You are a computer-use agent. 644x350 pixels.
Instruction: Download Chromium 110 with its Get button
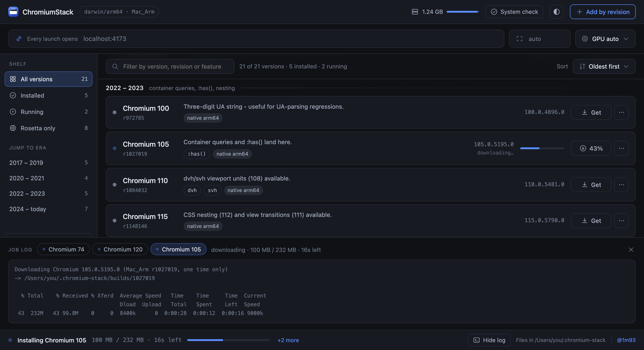(591, 185)
